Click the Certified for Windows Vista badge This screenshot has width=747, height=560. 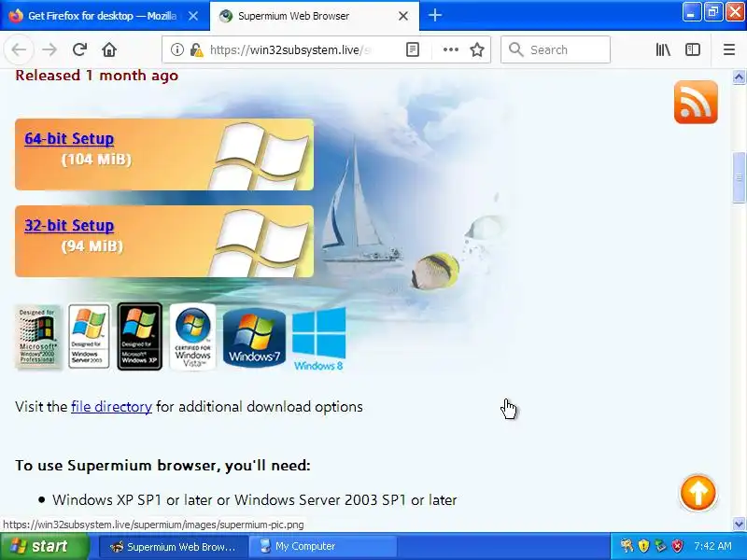(x=192, y=337)
